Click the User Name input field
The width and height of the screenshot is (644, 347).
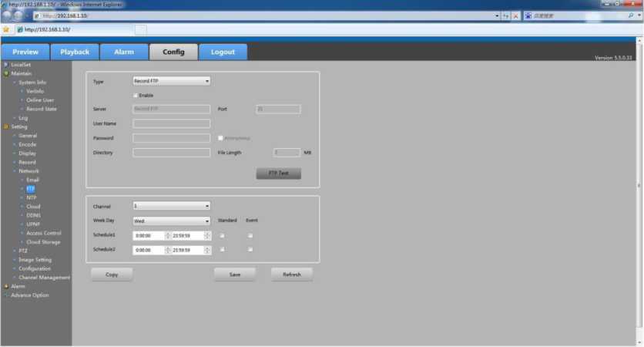coord(171,123)
